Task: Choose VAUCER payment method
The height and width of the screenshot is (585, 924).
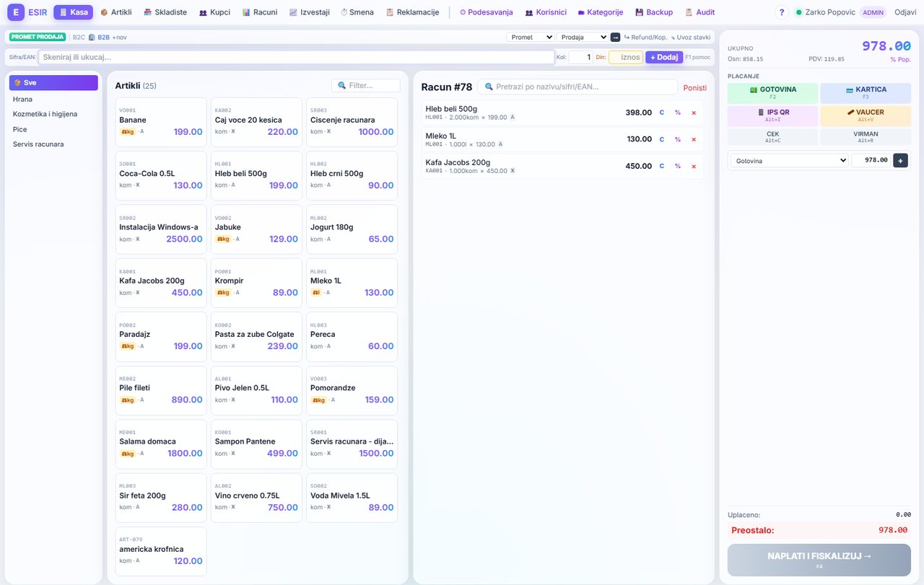Action: tap(866, 115)
